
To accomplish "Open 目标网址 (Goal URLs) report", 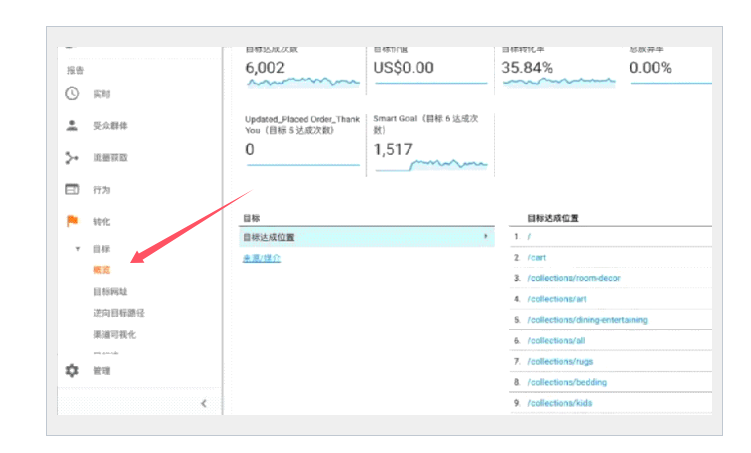I will point(110,292).
